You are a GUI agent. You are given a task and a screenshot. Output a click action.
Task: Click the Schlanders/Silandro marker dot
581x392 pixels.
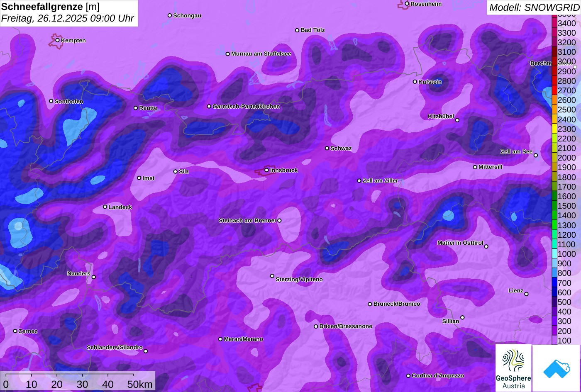coord(145,351)
